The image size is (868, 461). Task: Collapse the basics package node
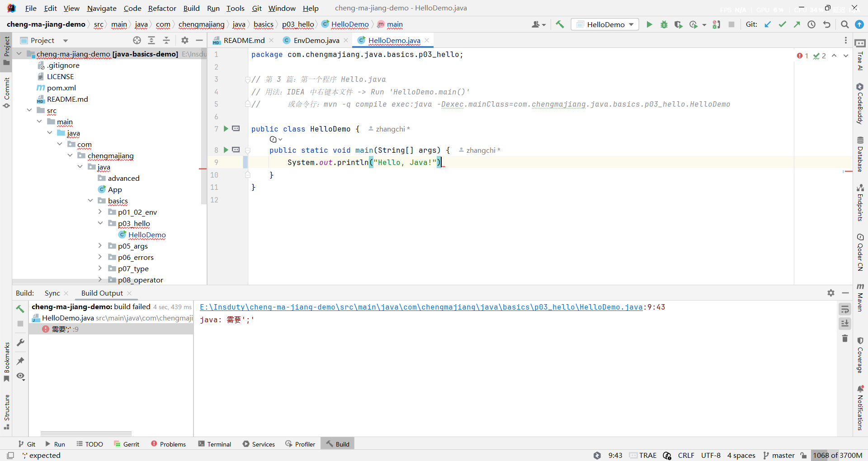tap(90, 201)
